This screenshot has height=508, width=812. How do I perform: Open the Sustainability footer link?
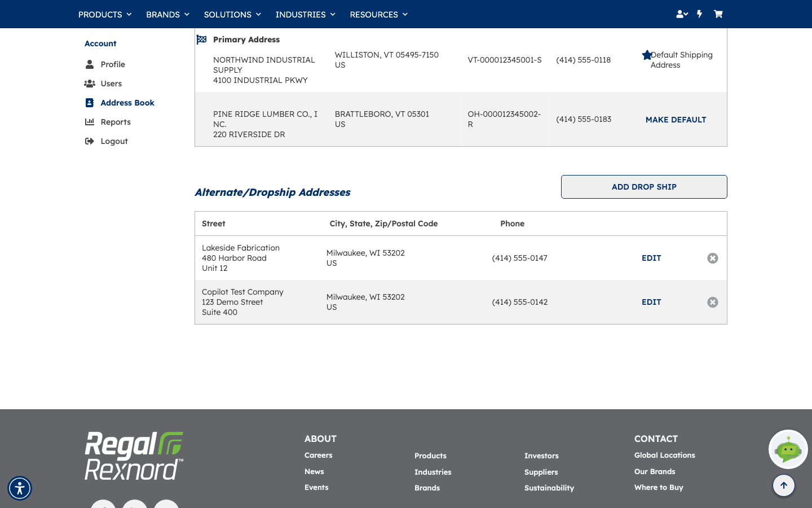tap(549, 488)
